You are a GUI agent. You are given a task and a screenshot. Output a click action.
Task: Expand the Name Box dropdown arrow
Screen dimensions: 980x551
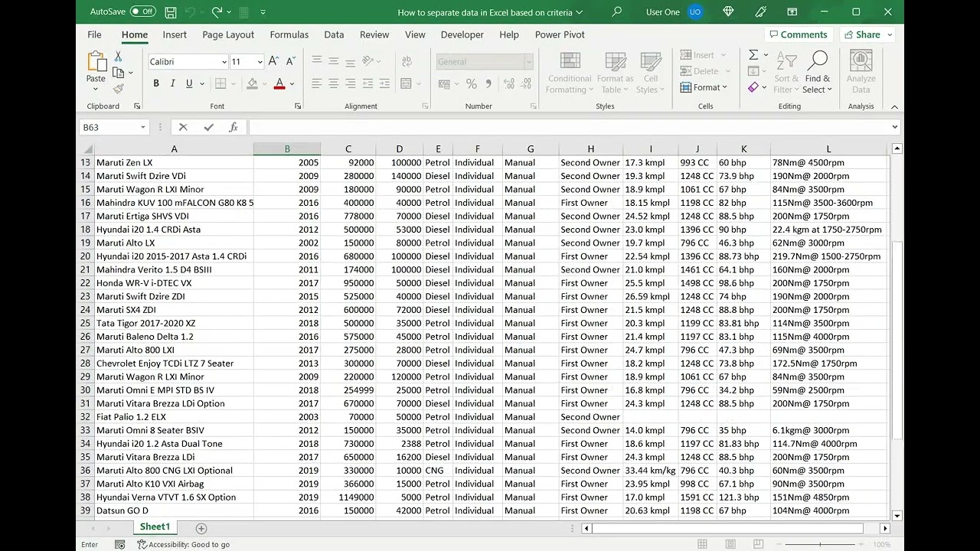142,127
